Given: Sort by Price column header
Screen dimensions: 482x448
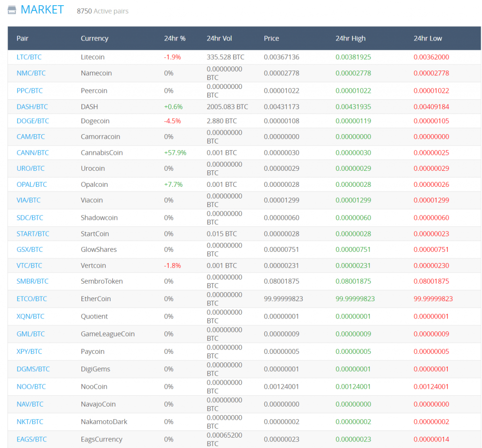Looking at the screenshot, I should coord(272,39).
